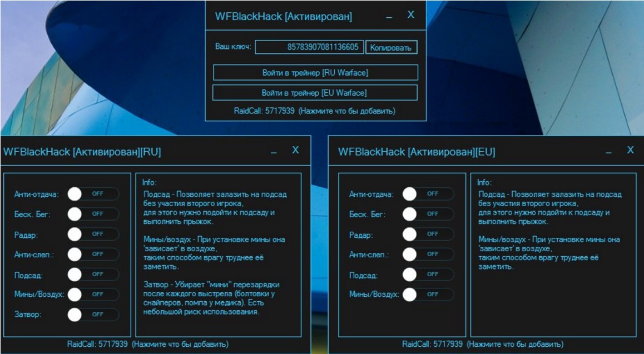Toggle Беск. Бег in the RU window
Screen dimensions: 644x354
pyautogui.click(x=93, y=214)
